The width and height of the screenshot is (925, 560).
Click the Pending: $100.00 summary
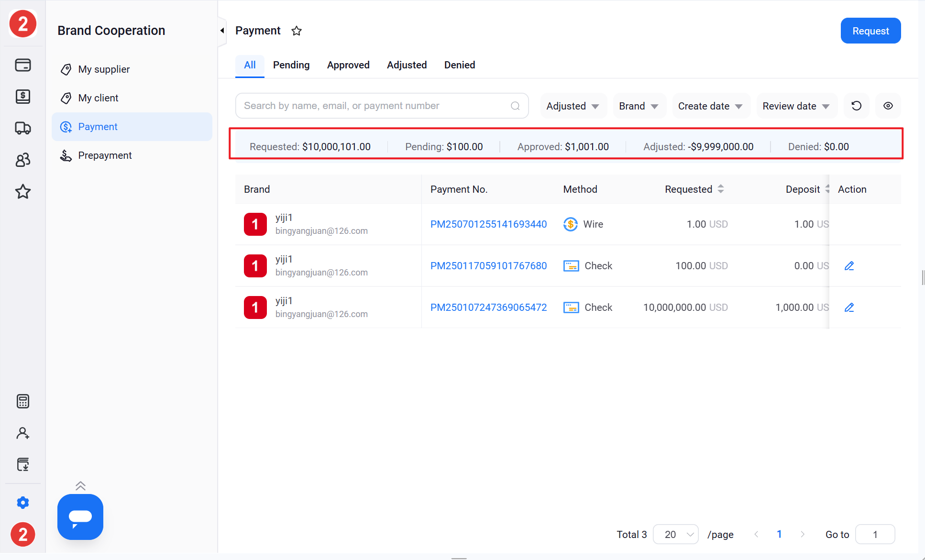pyautogui.click(x=444, y=147)
